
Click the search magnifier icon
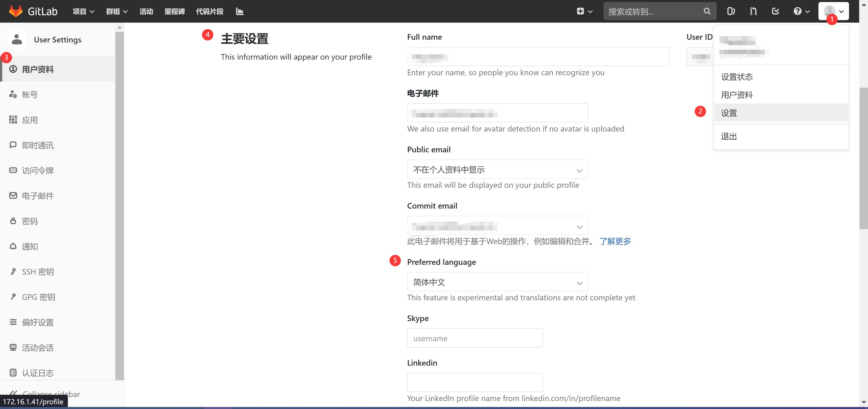pos(707,12)
